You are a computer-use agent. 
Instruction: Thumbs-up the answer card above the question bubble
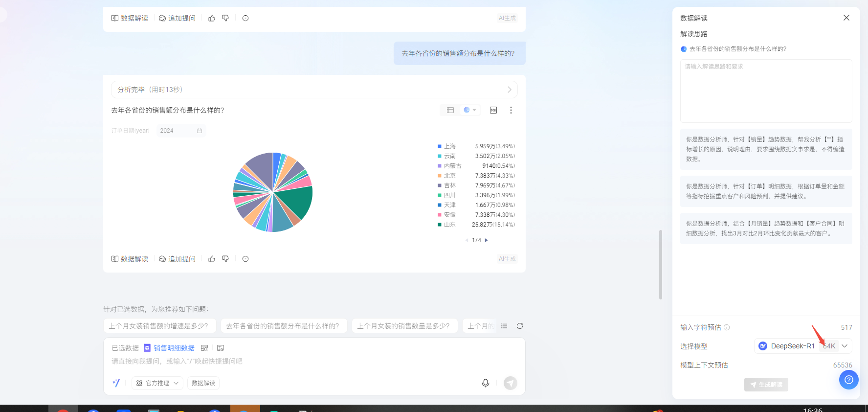tap(212, 18)
